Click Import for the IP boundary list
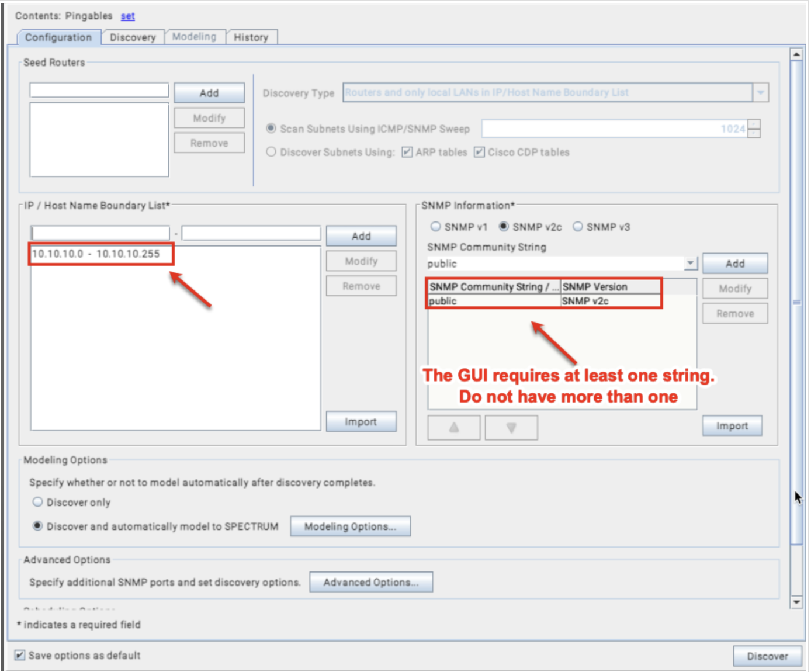Viewport: 811px width, 672px height. point(361,422)
